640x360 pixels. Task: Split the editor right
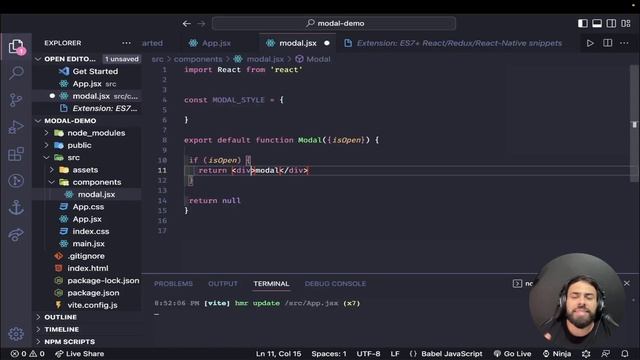[x=607, y=43]
